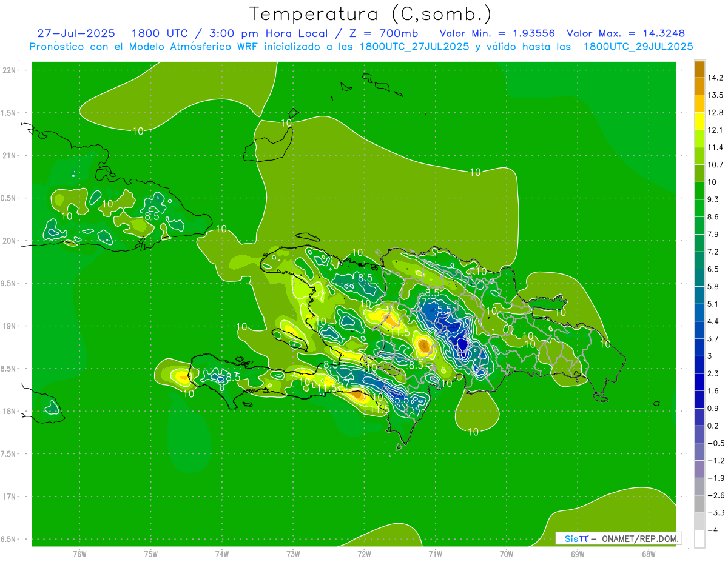728x562 pixels.
Task: Click the 68W longitude axis label
Action: (648, 554)
